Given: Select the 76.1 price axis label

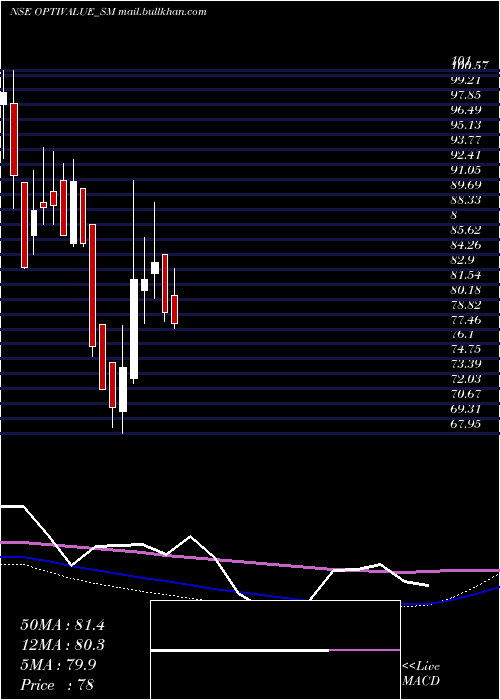Looking at the screenshot, I should point(463,335).
